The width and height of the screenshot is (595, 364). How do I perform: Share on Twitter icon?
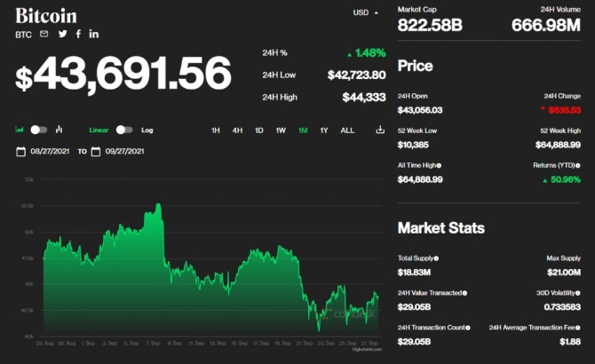(x=62, y=34)
